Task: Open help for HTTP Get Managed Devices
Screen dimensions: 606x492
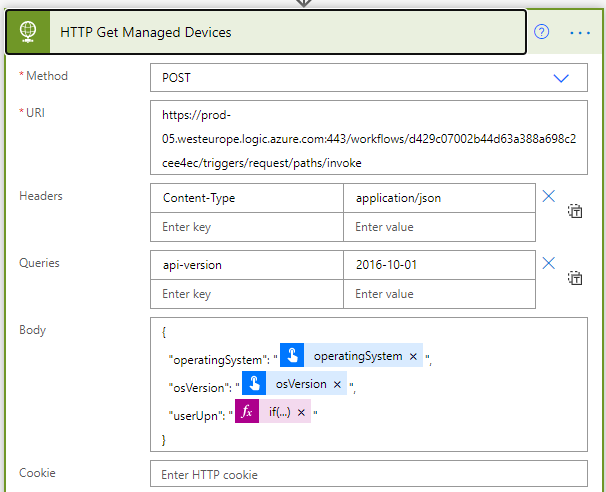Action: (541, 32)
